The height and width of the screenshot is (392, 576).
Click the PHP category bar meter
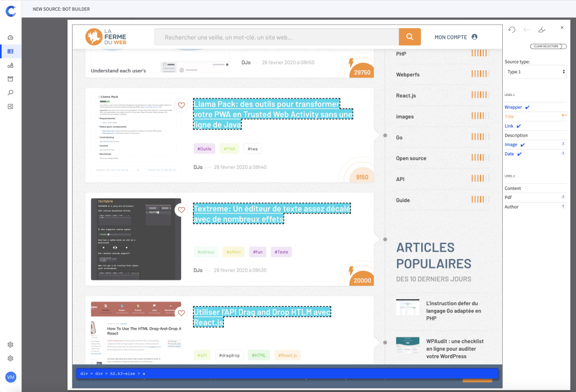(x=480, y=53)
